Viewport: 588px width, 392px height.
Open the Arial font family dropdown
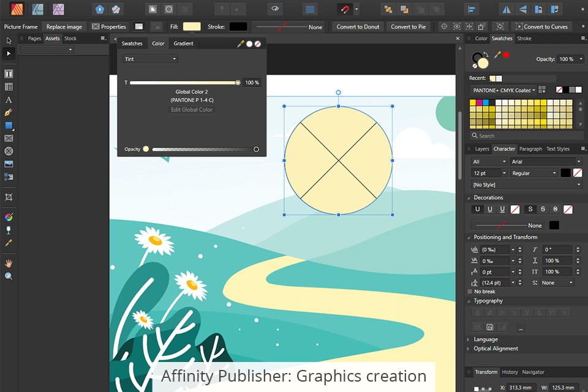[546, 162]
